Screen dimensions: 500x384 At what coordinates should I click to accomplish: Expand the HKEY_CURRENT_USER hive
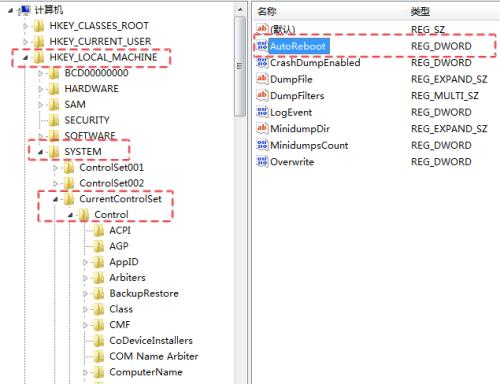point(25,42)
